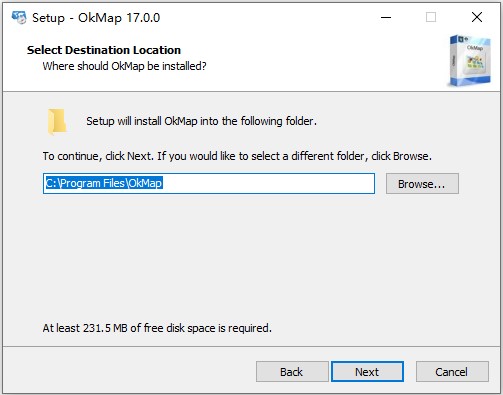
Task: Close the setup wizard with the X
Action: coord(477,17)
